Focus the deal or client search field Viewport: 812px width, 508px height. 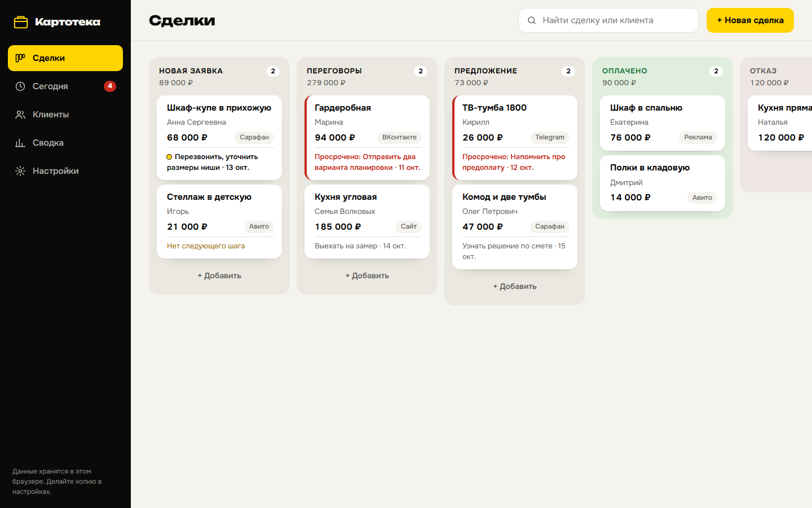point(608,20)
